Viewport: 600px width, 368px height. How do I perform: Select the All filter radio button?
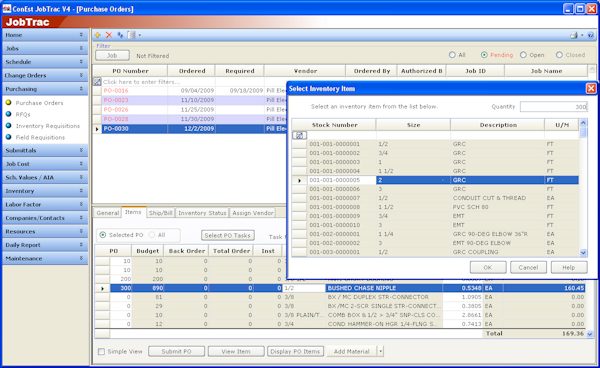[x=452, y=55]
